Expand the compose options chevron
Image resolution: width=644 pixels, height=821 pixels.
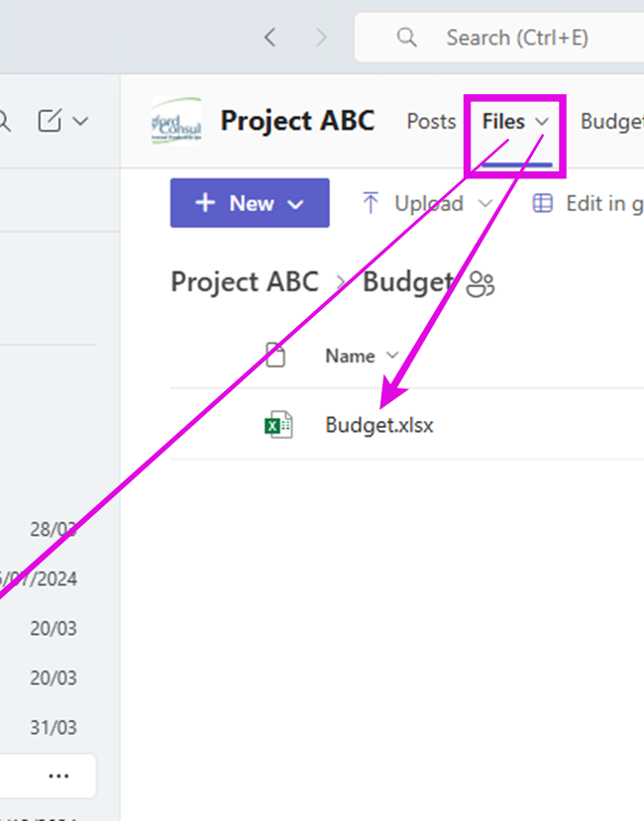pos(80,122)
